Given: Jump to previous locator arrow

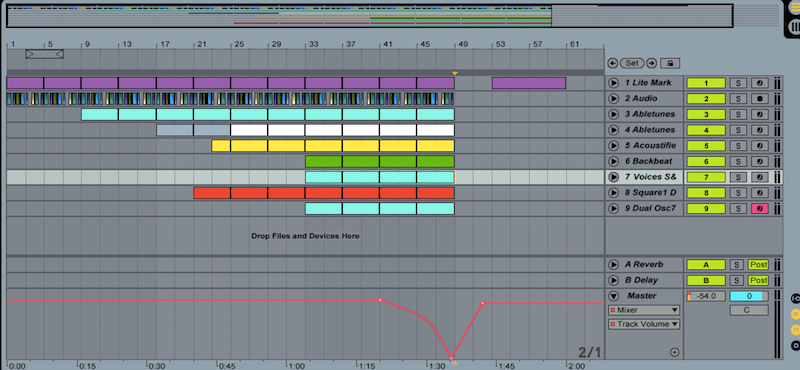Looking at the screenshot, I should pyautogui.click(x=613, y=63).
